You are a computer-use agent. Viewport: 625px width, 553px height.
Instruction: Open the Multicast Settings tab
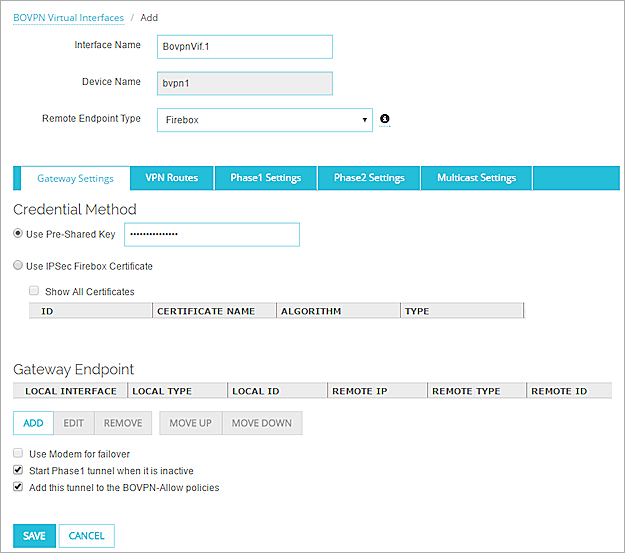click(476, 178)
